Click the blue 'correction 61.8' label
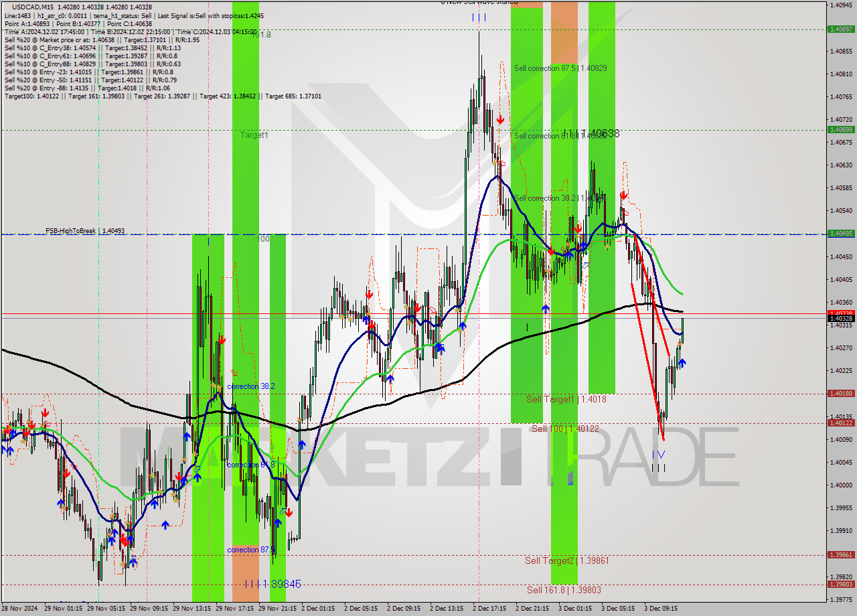 250,465
